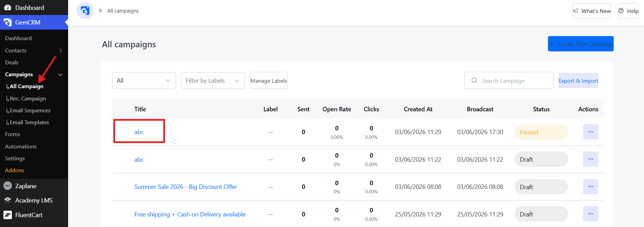
Task: Open the Filter by Labels dropdown
Action: 213,80
